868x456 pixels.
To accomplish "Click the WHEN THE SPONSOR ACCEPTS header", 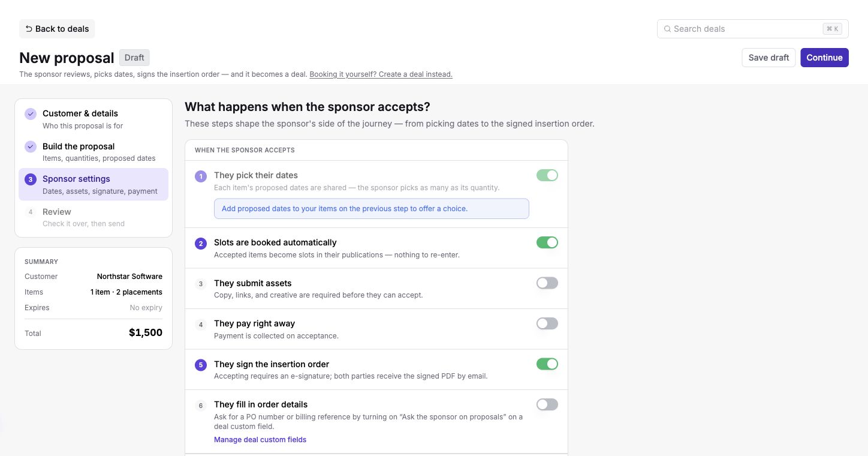I will pyautogui.click(x=245, y=150).
